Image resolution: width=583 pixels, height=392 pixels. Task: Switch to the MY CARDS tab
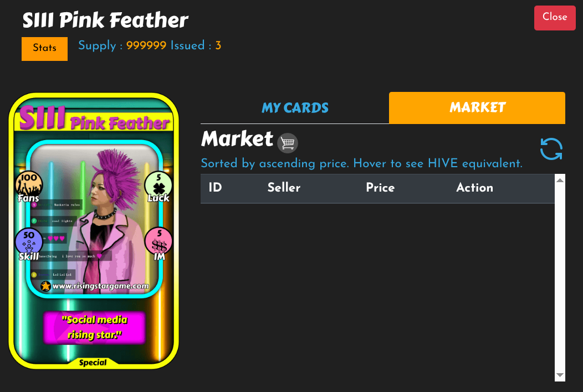(295, 108)
